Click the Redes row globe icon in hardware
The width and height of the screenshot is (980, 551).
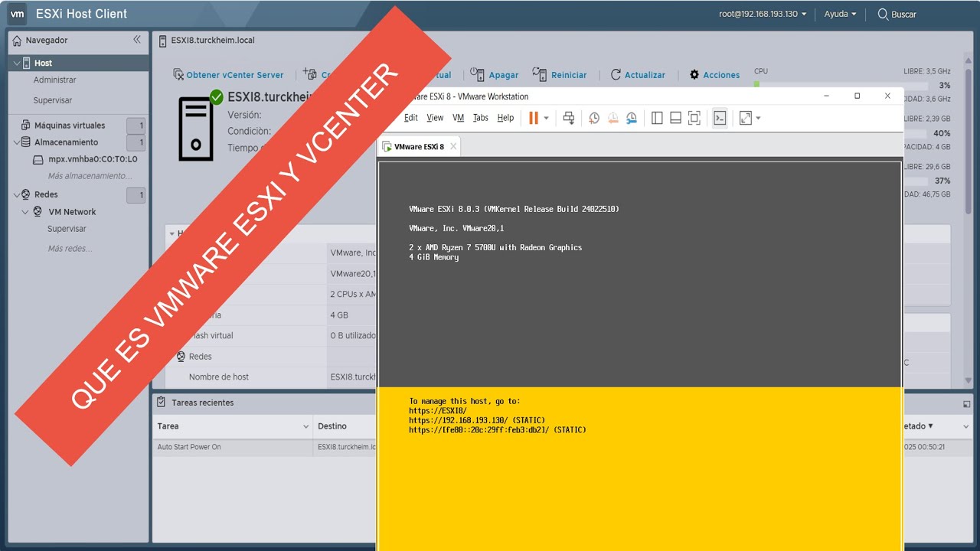181,357
